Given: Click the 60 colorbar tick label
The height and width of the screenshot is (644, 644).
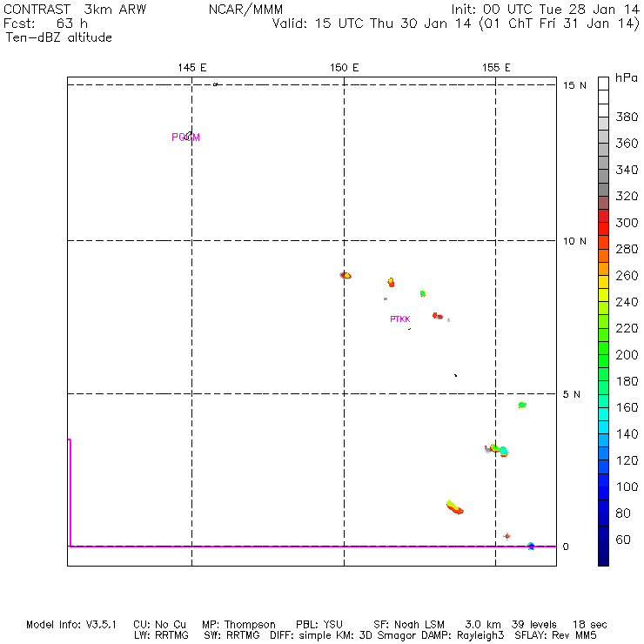Looking at the screenshot, I should 623,540.
